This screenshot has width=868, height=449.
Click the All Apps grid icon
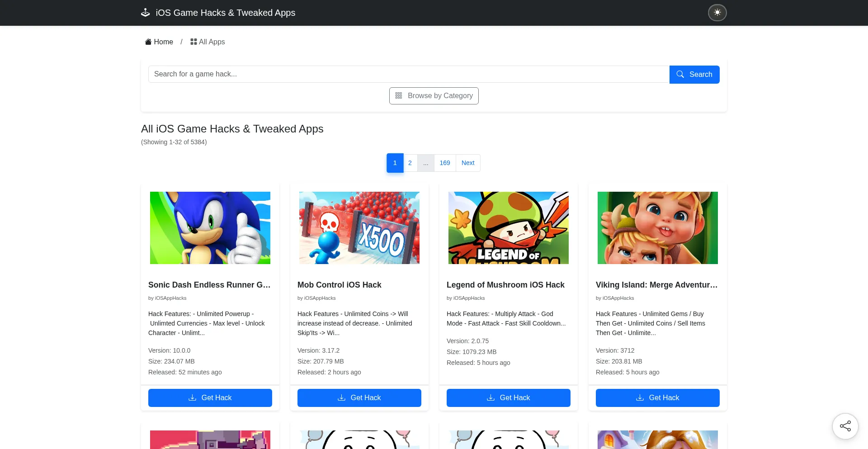(193, 42)
